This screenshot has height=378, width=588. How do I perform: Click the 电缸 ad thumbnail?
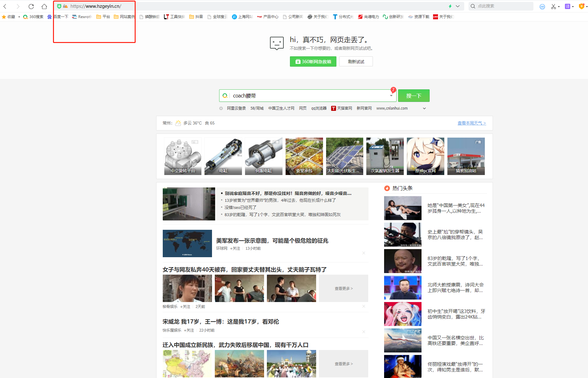point(223,156)
